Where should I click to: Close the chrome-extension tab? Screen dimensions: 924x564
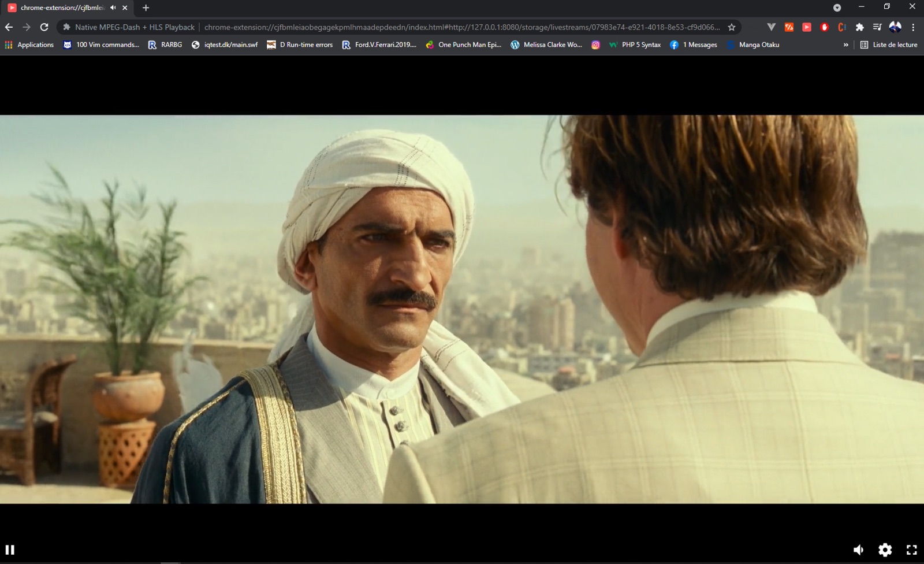click(x=125, y=8)
